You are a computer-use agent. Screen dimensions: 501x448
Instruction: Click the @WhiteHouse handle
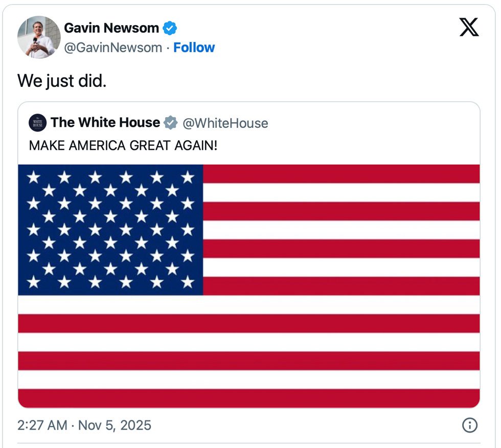225,123
